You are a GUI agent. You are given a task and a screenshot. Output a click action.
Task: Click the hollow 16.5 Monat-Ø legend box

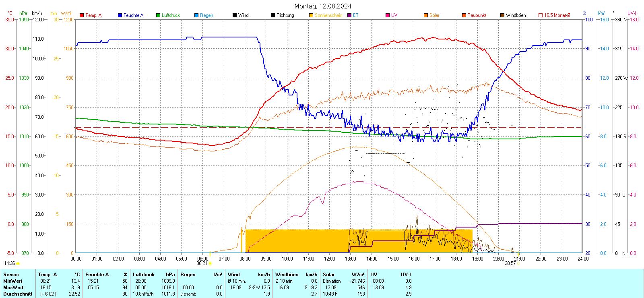click(541, 15)
